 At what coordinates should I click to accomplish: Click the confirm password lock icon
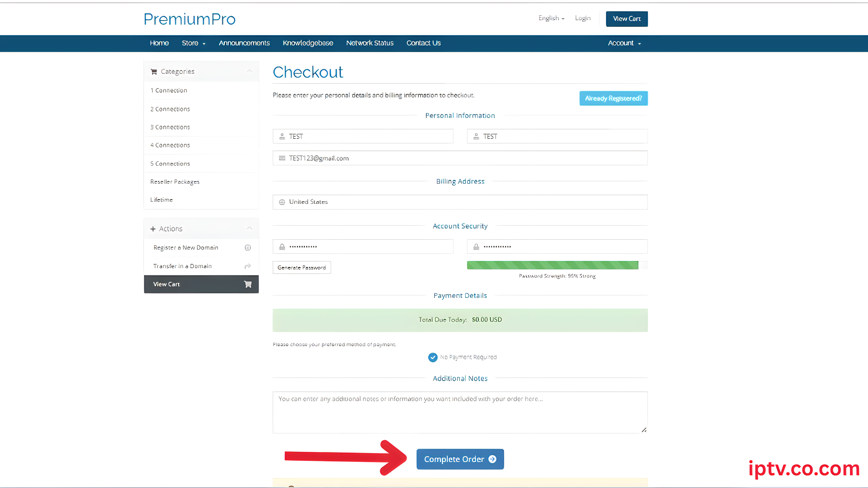(x=476, y=247)
